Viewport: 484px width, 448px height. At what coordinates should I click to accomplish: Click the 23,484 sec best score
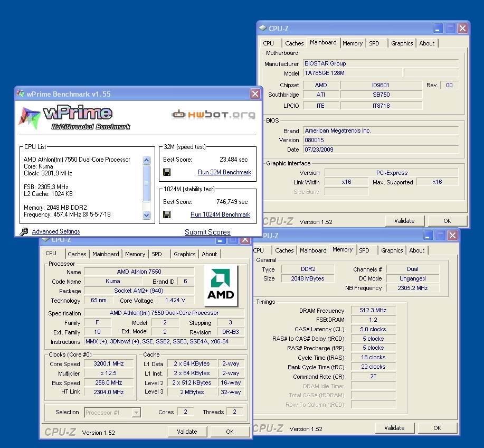coord(233,160)
